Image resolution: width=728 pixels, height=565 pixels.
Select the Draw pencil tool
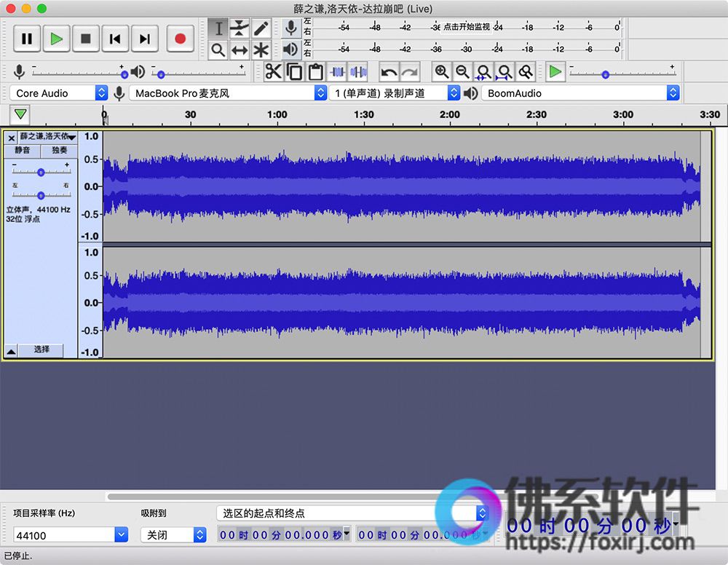coord(261,28)
